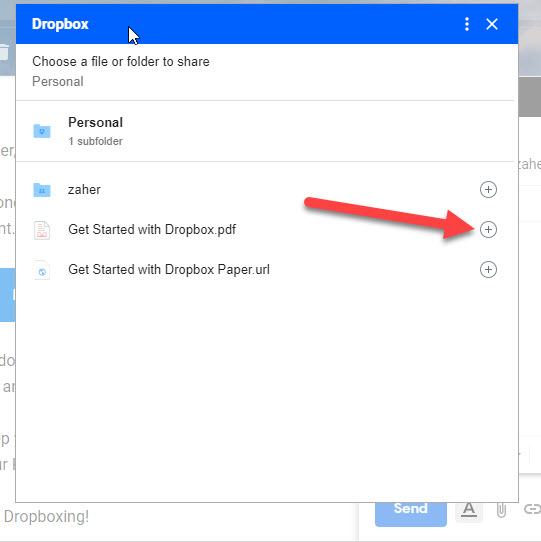Open the zaher folder name

click(x=84, y=189)
